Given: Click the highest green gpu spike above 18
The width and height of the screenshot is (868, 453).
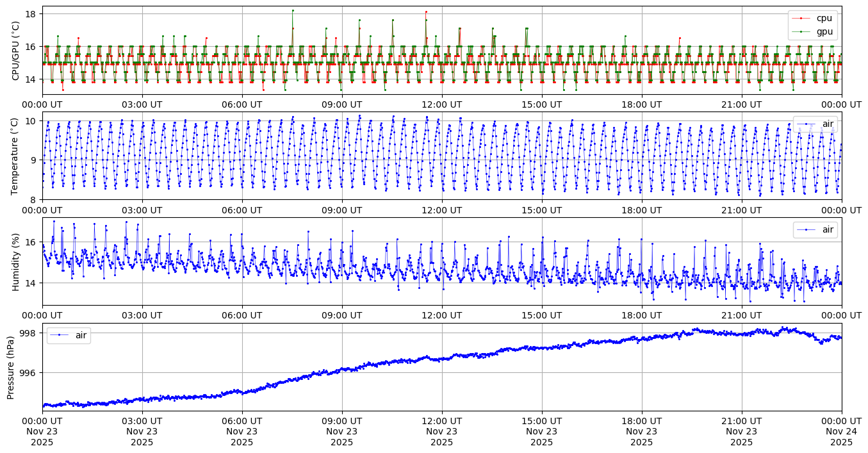Looking at the screenshot, I should coord(293,10).
